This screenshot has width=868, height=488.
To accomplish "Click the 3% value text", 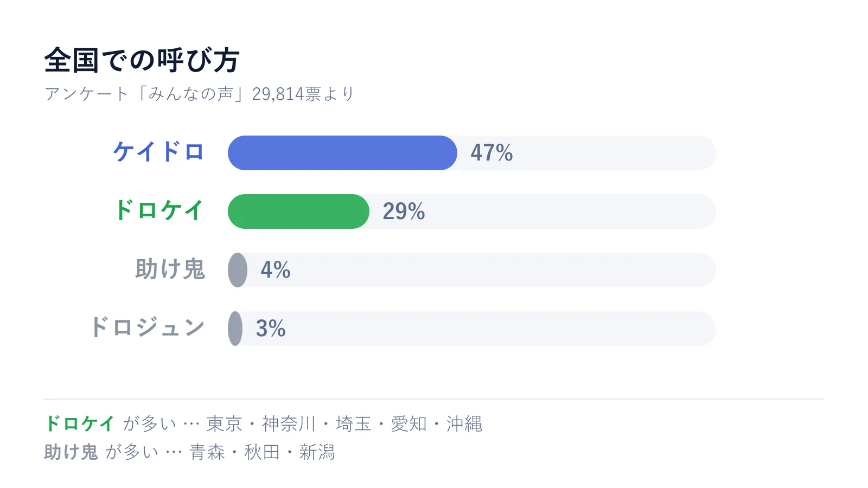I will pos(271,329).
